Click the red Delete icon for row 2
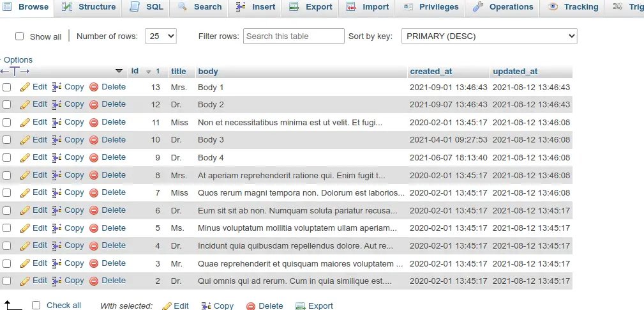Viewport: 644px width, 310px height. 94,281
